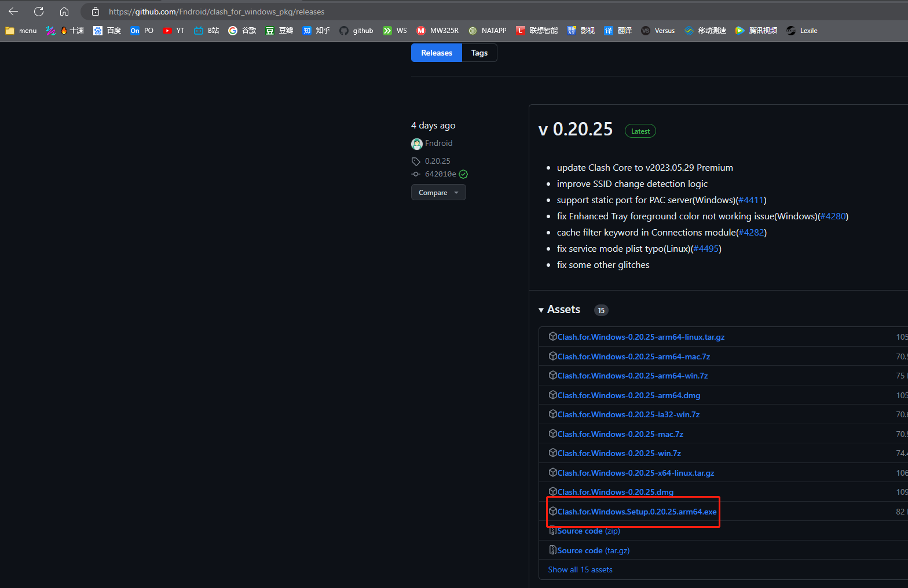Open Fndroid author profile link
The image size is (908, 588).
pyautogui.click(x=439, y=144)
